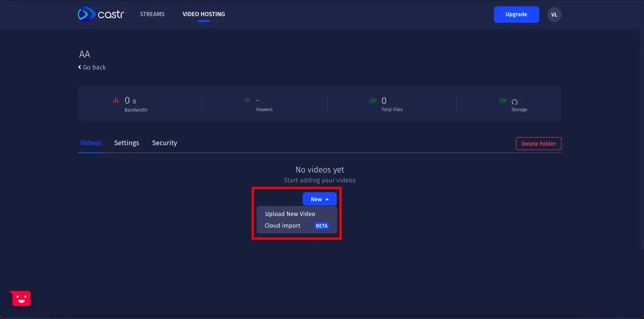The width and height of the screenshot is (644, 319).
Task: Click the BETA badge next to Cloud import
Action: pos(322,226)
